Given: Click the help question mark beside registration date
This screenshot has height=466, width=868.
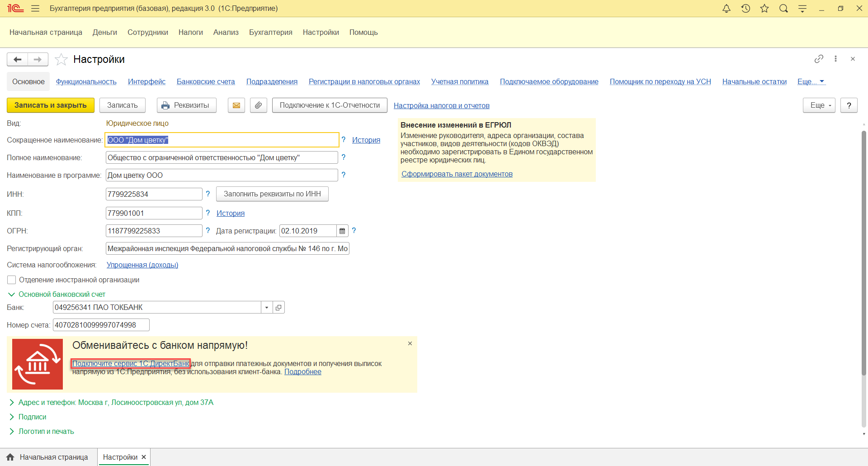Looking at the screenshot, I should 354,230.
